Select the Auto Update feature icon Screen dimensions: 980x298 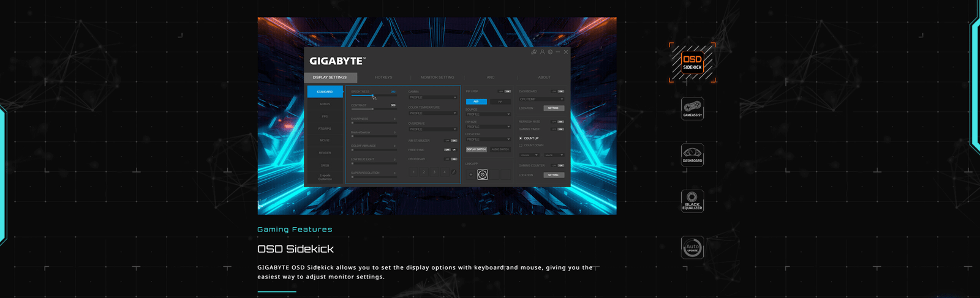point(693,247)
